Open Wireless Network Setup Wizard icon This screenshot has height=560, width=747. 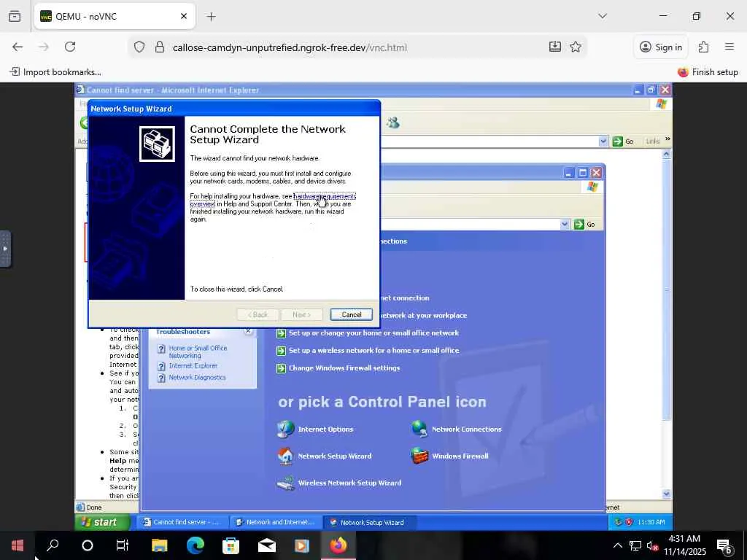click(339, 483)
